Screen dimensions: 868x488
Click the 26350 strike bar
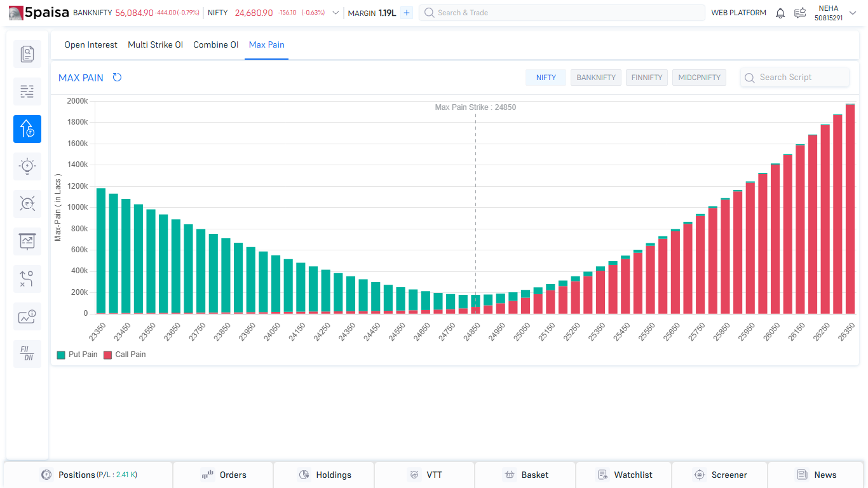[850, 209]
